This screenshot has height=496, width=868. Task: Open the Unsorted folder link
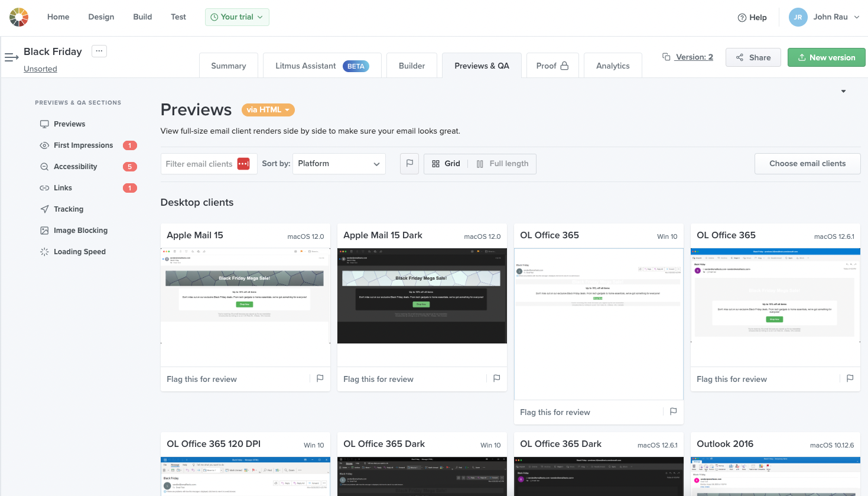click(40, 69)
